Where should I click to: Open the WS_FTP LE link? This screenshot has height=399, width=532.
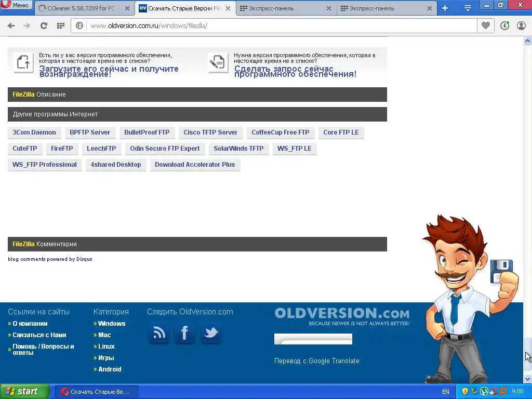point(294,148)
